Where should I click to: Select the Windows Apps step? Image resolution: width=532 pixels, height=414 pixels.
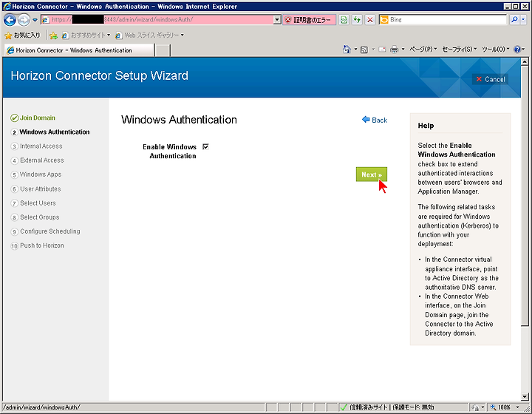(x=36, y=174)
